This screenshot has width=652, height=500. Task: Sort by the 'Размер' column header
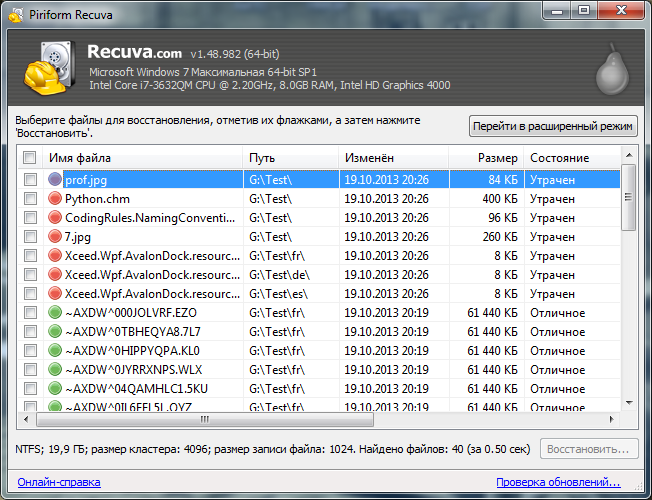(486, 158)
